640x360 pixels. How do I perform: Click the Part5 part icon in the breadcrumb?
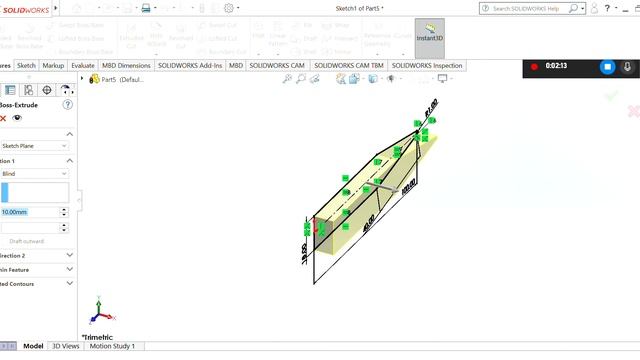coord(94,79)
